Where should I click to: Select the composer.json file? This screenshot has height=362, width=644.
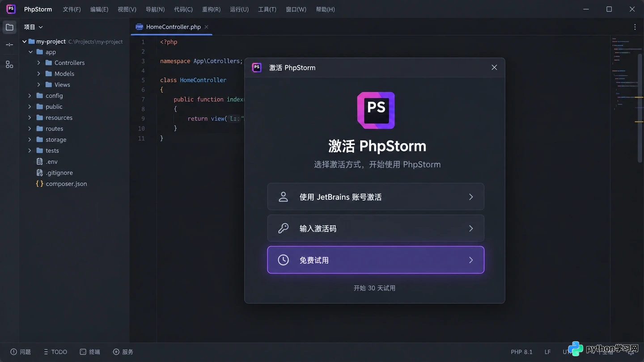click(x=66, y=184)
